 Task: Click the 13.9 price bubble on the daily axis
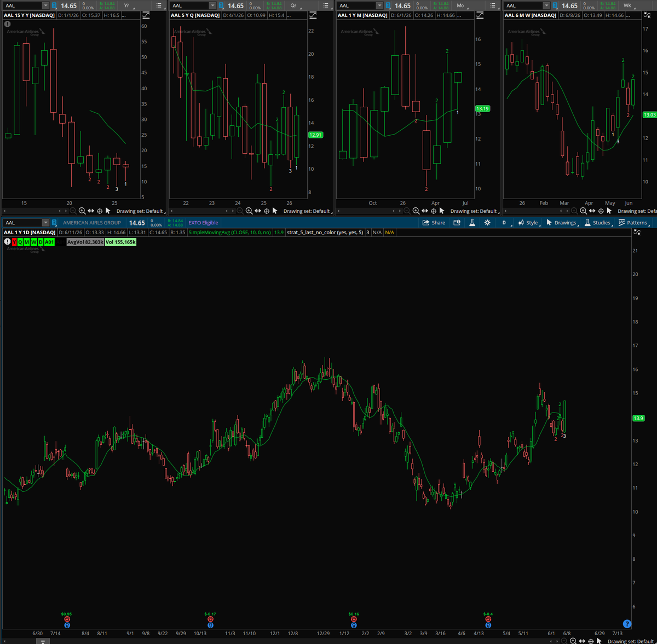coord(638,418)
